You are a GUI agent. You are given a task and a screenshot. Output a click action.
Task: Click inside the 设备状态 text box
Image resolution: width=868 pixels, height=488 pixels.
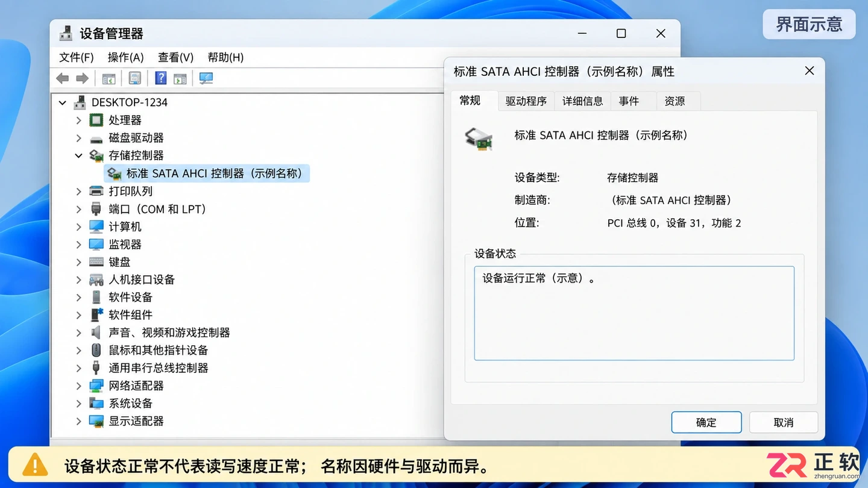pos(634,313)
